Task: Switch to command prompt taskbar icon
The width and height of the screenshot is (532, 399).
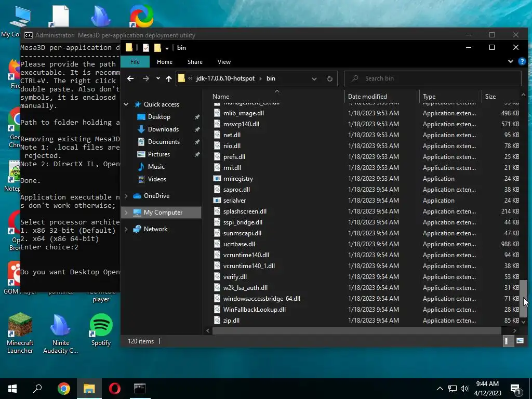Action: [140, 389]
